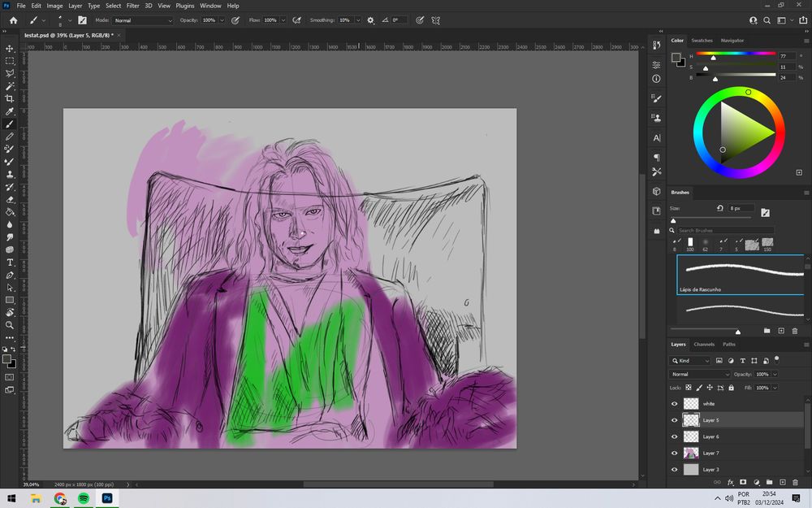This screenshot has width=812, height=508.
Task: Click the foreground color swatch in Color panel
Action: [x=676, y=57]
